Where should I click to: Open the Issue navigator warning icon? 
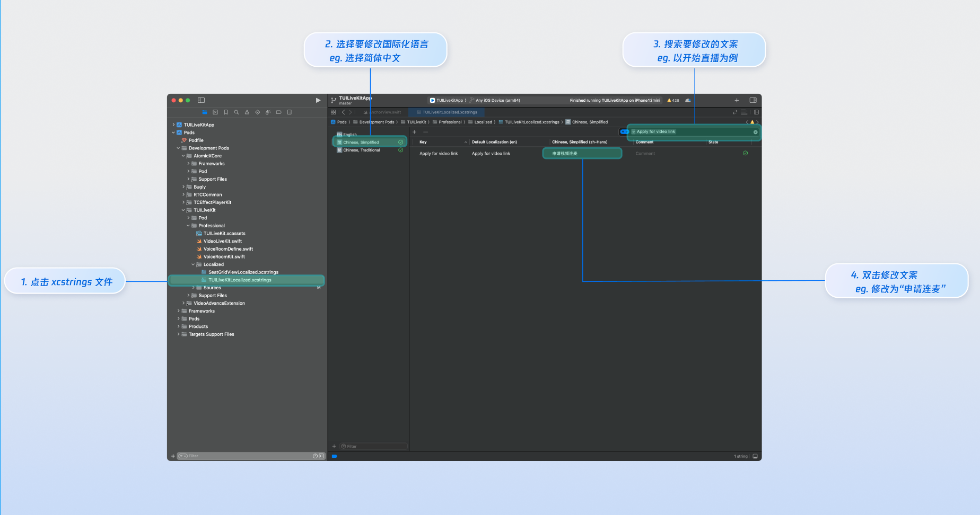pyautogui.click(x=247, y=112)
